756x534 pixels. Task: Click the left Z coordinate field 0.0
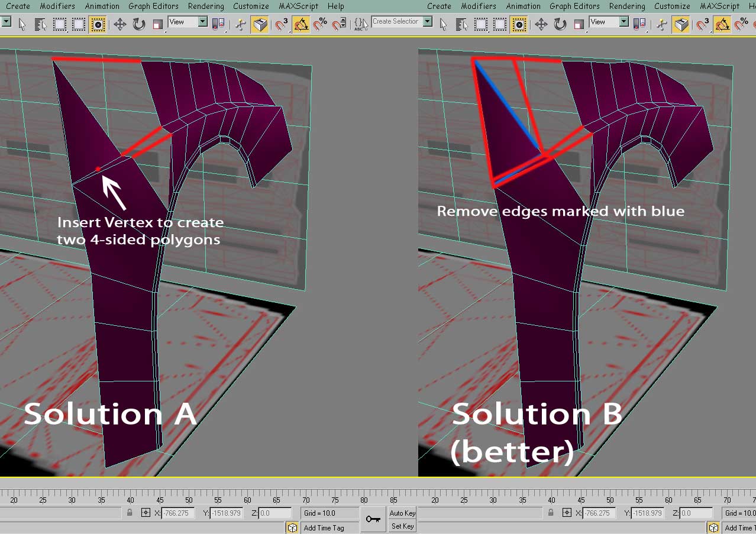pyautogui.click(x=274, y=513)
